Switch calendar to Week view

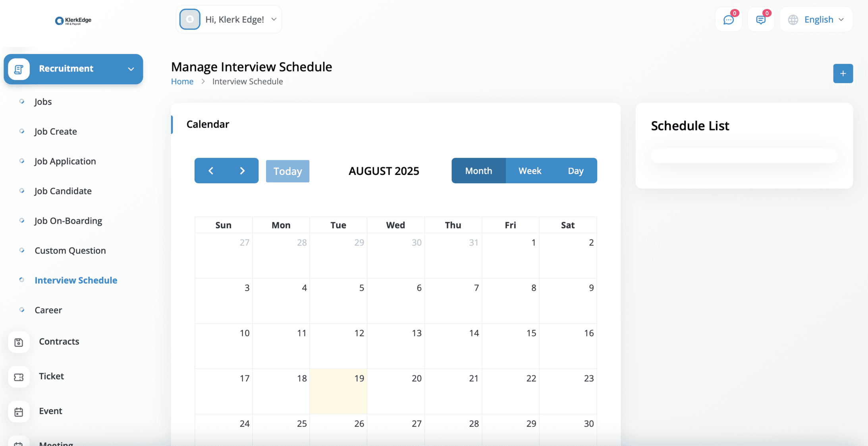click(530, 171)
